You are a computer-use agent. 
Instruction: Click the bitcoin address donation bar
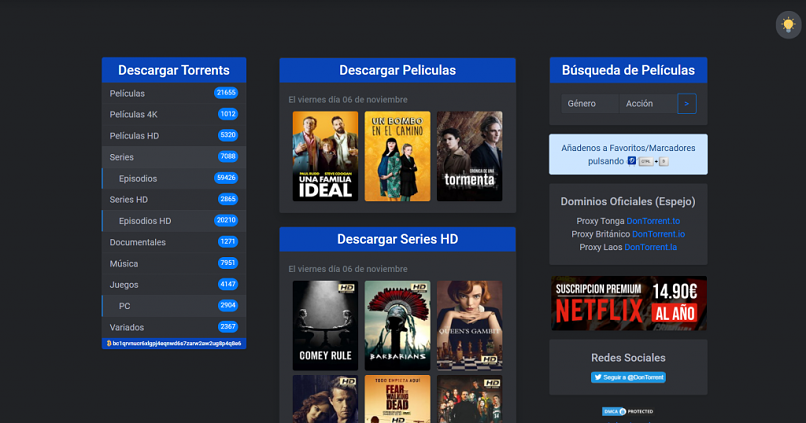click(x=174, y=343)
